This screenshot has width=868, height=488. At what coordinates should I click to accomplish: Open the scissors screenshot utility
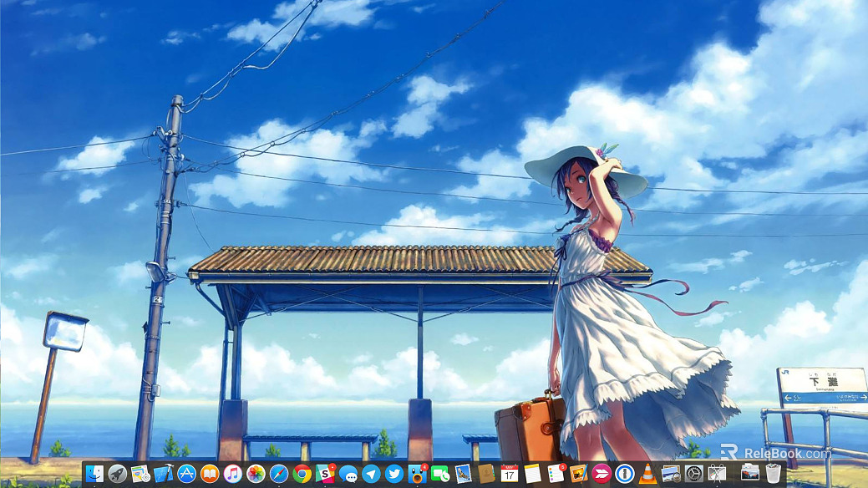[x=718, y=474]
